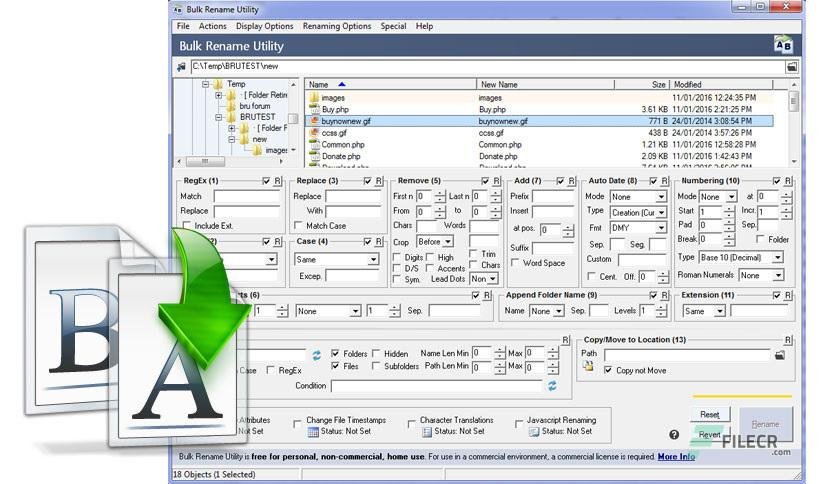Enable the Match Case checkbox

298,225
